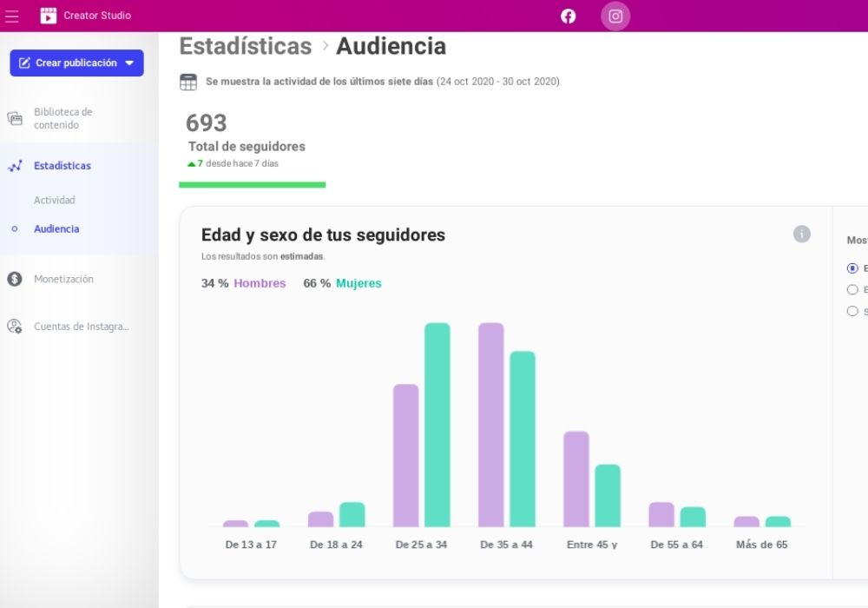The image size is (868, 608).
Task: Switch to Facebook via its icon
Action: pos(568,16)
